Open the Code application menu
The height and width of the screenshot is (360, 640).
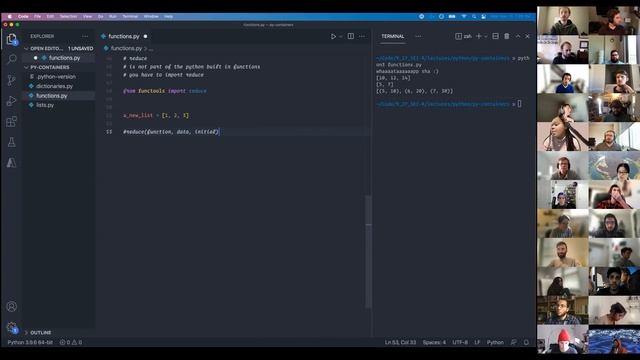[x=23, y=16]
